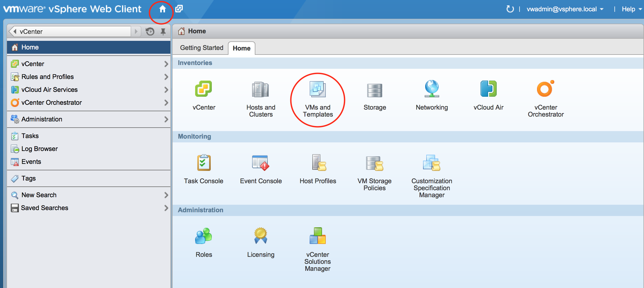Select Home in the navigator sidebar

pyautogui.click(x=89, y=47)
